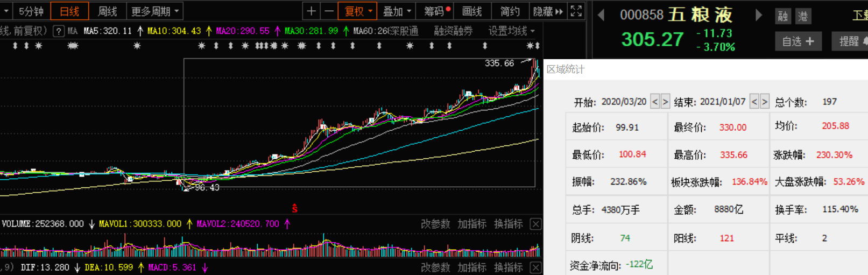Viewport: 868px width, 275px height.
Task: Switch to 简约 simple view
Action: pyautogui.click(x=510, y=11)
